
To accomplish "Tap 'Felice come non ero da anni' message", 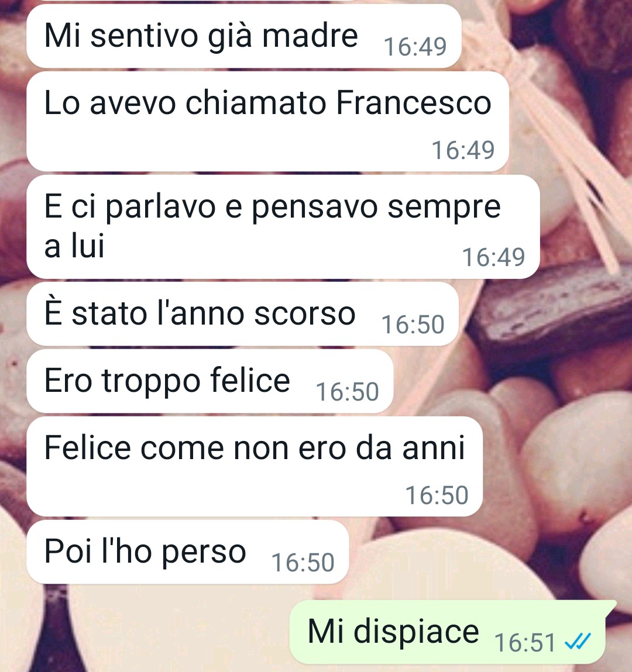I will tap(254, 466).
